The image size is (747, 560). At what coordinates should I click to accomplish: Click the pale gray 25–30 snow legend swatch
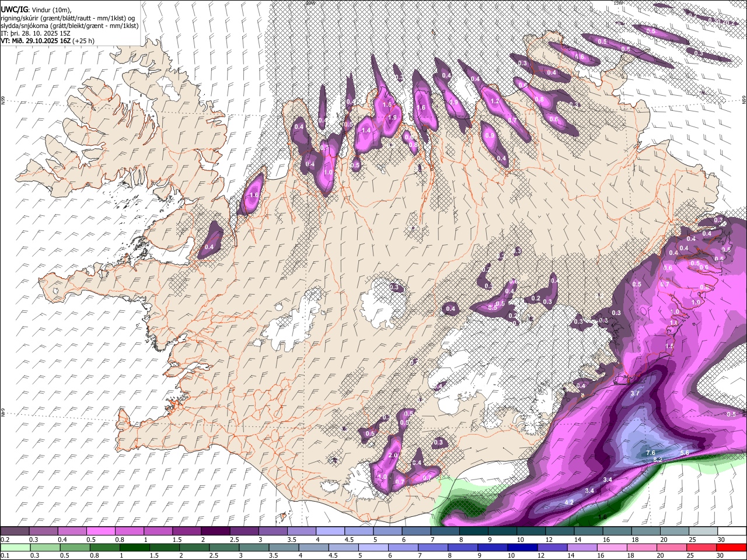703,531
